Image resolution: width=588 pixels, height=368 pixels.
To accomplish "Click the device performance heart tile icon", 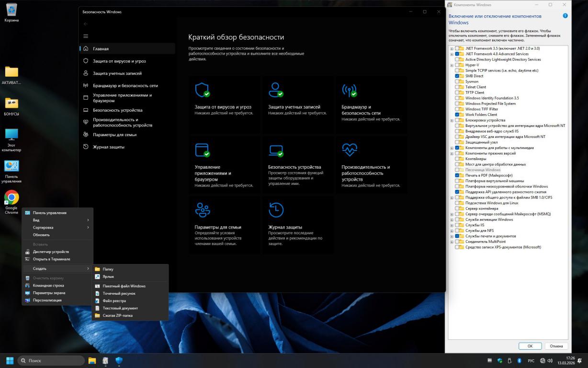I will click(x=349, y=150).
